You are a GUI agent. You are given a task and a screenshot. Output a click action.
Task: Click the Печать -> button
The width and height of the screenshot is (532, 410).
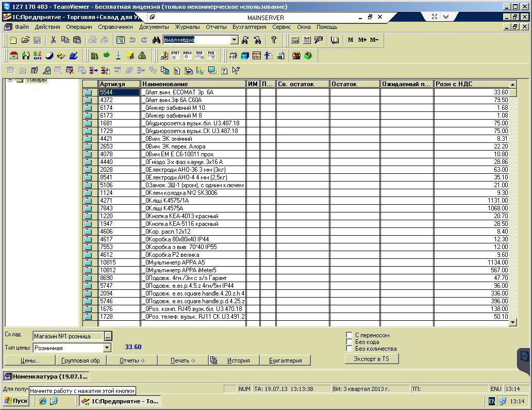(x=183, y=360)
